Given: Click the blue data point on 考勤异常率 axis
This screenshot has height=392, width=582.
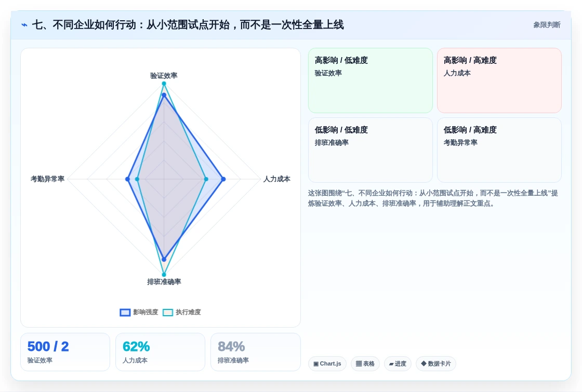Looking at the screenshot, I should (128, 179).
